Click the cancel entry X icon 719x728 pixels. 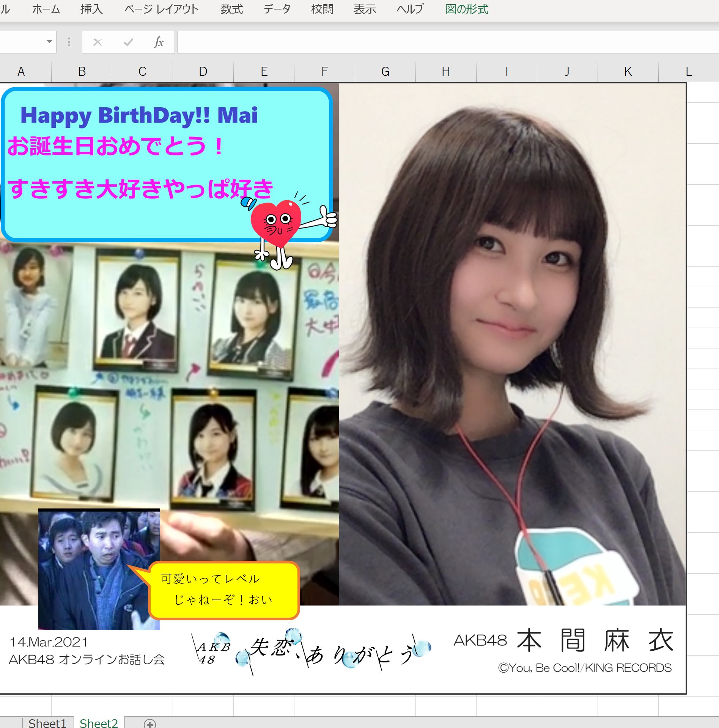click(98, 42)
